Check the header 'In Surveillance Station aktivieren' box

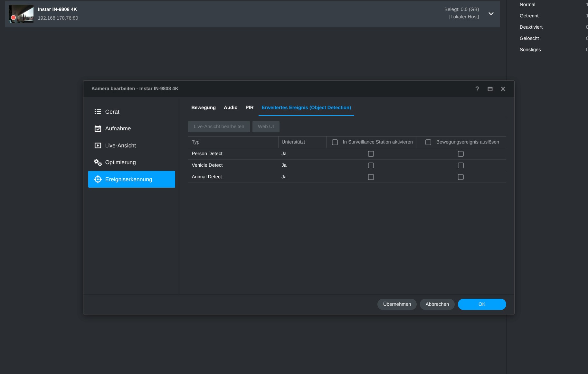(335, 142)
